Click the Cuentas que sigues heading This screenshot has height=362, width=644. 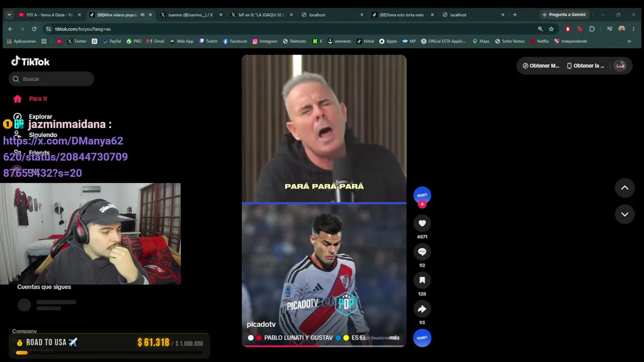(44, 287)
